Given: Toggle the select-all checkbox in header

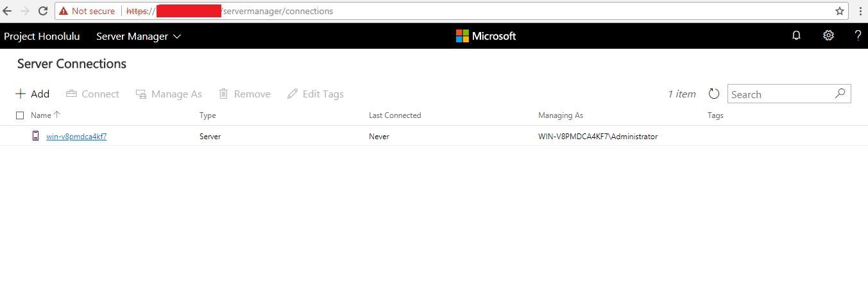Looking at the screenshot, I should (x=20, y=115).
